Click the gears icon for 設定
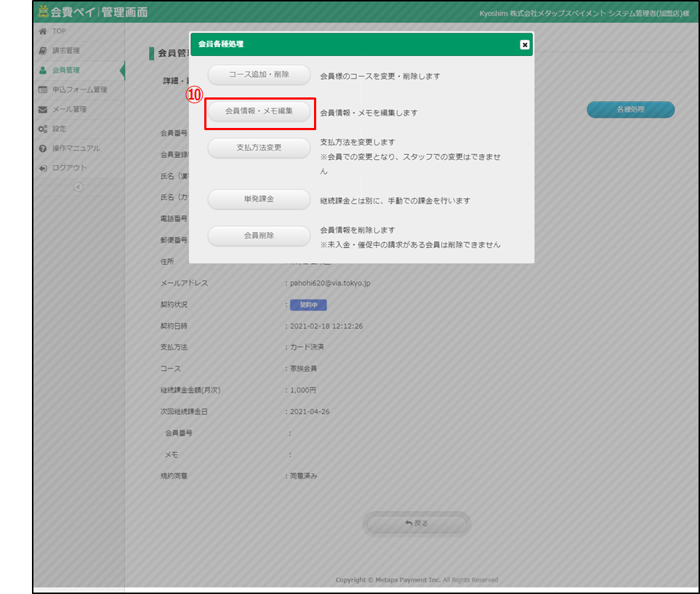This screenshot has height=594, width=700. coord(43,129)
